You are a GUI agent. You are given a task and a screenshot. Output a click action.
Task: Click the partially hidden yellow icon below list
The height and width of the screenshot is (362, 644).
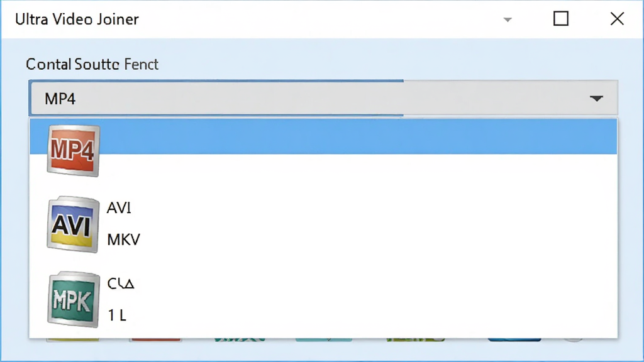tap(73, 339)
